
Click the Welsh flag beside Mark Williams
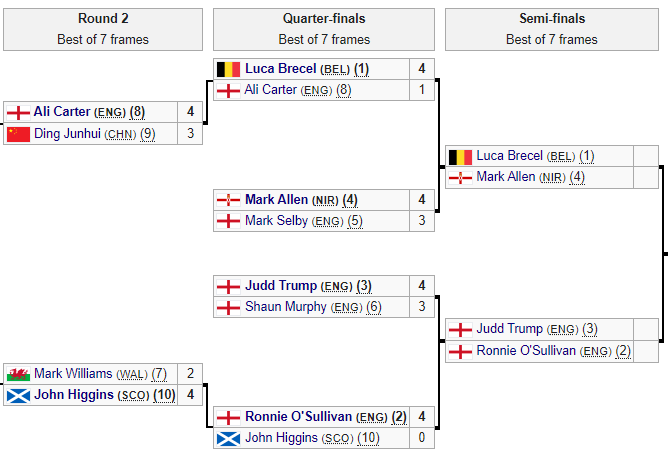[18, 374]
